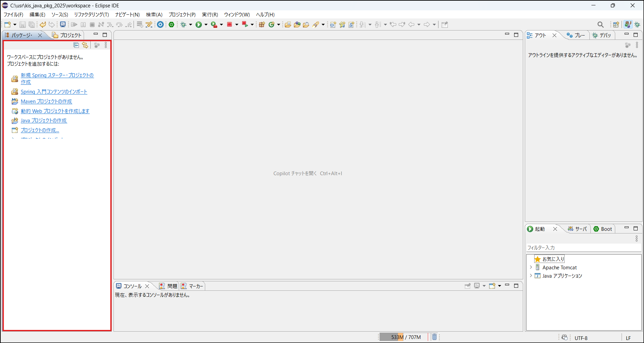
Task: Click the フィルター入力 filter text field
Action: pos(583,248)
